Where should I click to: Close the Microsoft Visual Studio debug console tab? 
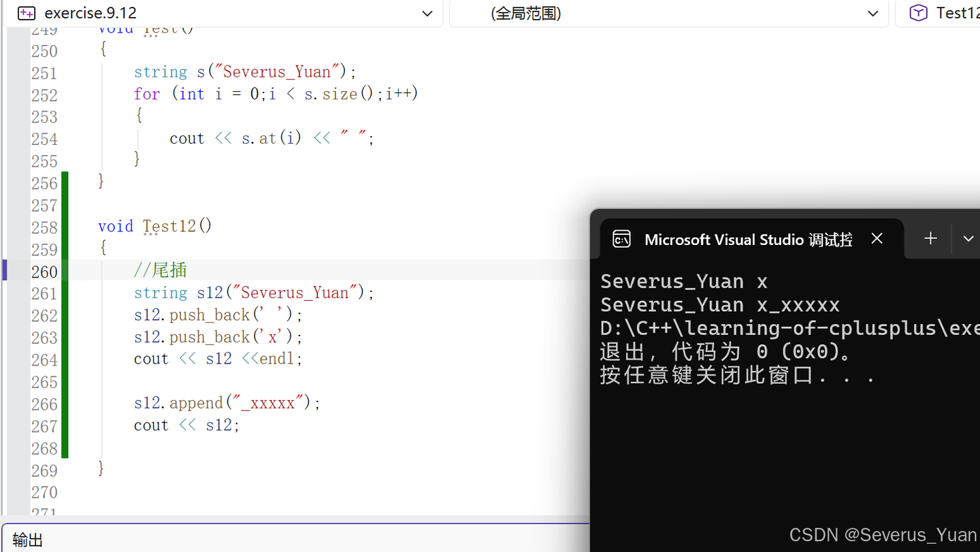point(877,238)
